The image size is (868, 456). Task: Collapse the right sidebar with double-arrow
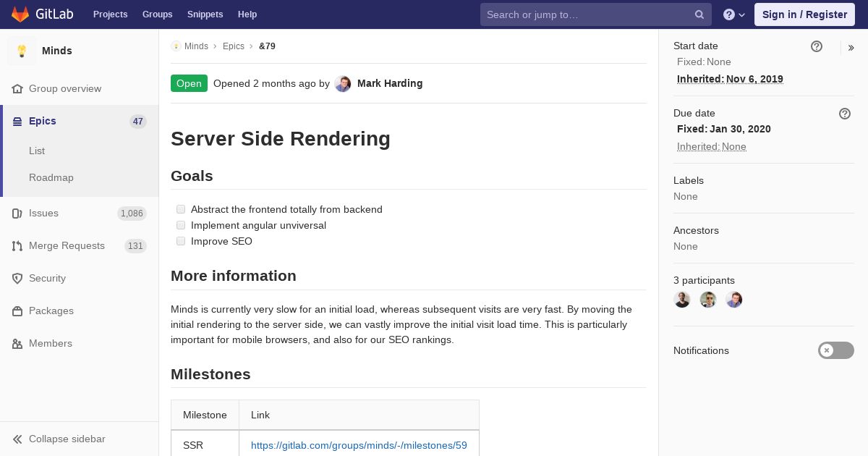[x=851, y=48]
